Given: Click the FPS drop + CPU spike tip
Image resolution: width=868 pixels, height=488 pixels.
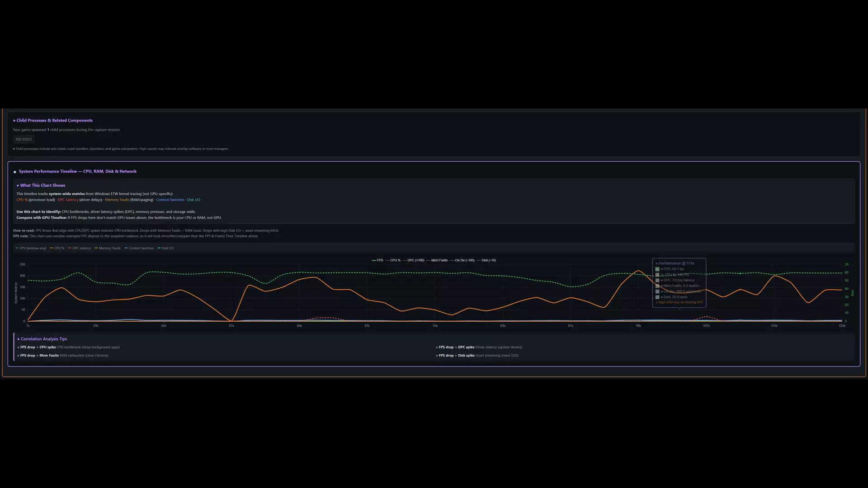Looking at the screenshot, I should point(69,347).
